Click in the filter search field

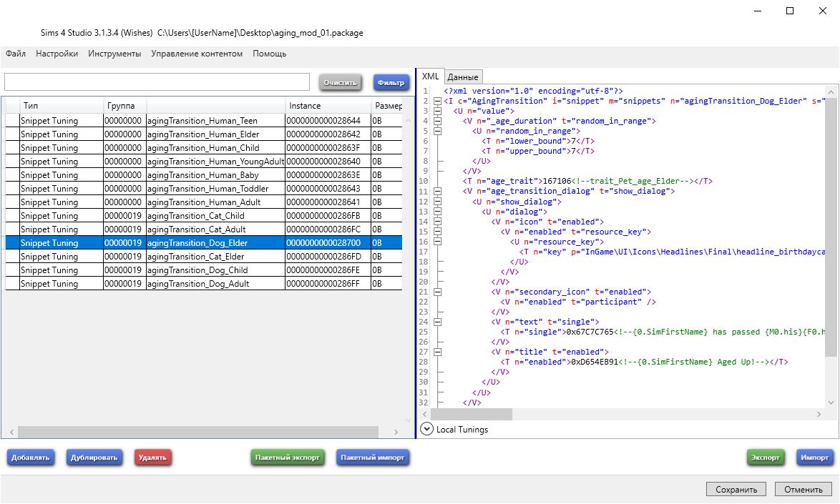(157, 81)
